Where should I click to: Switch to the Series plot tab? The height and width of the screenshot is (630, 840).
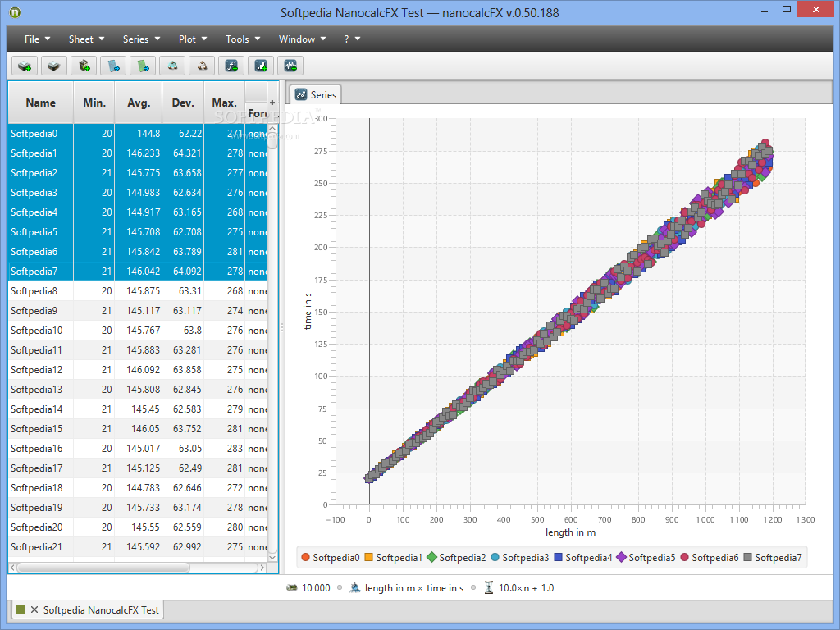pyautogui.click(x=316, y=95)
